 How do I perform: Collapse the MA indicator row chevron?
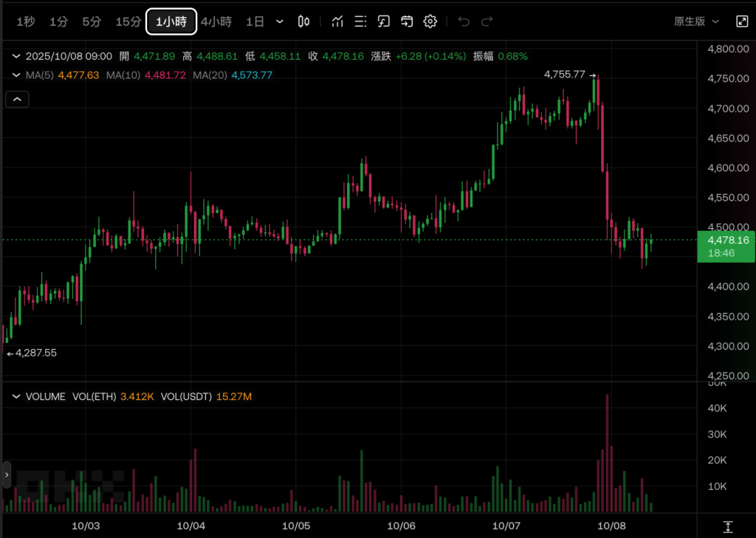pos(16,75)
